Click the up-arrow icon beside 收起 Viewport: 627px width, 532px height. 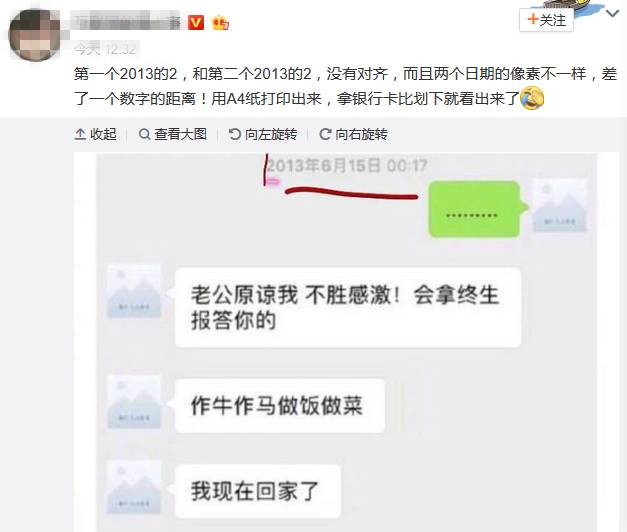pyautogui.click(x=80, y=134)
